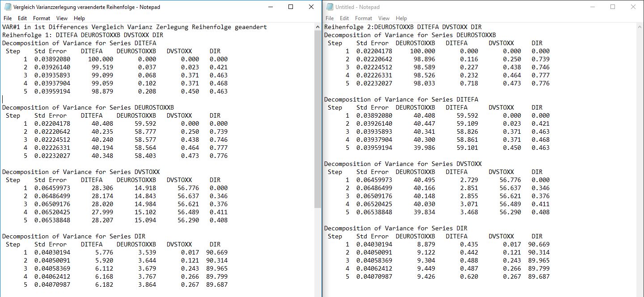Open the Help menu in the Untitled window

[401, 18]
